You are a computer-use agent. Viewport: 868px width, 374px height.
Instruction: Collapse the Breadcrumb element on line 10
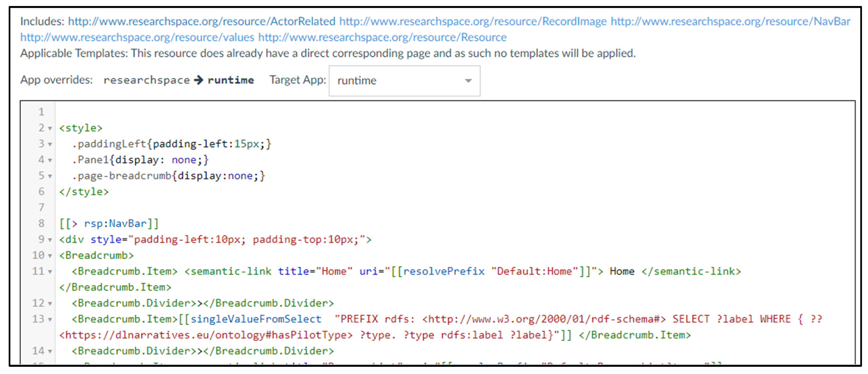50,256
